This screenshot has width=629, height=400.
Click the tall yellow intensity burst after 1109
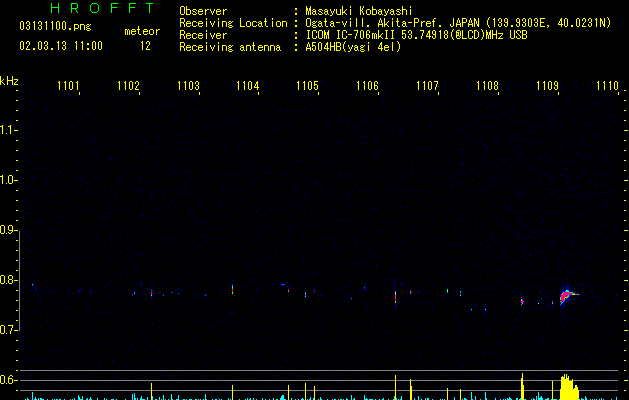click(569, 387)
